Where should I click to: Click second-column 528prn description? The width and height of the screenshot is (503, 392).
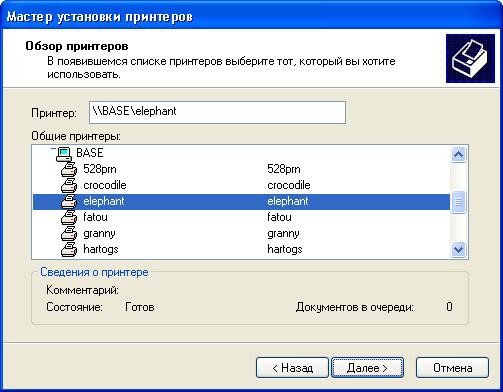pos(284,169)
